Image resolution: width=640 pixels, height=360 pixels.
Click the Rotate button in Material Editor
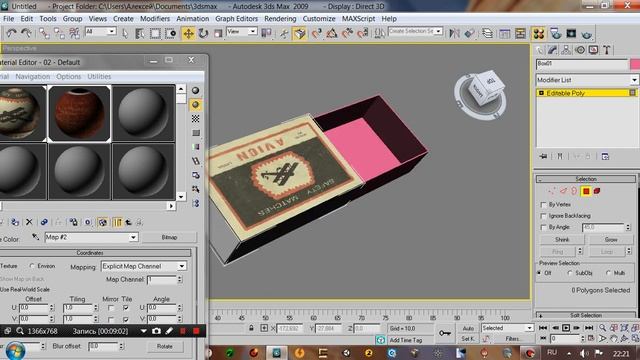(x=165, y=347)
